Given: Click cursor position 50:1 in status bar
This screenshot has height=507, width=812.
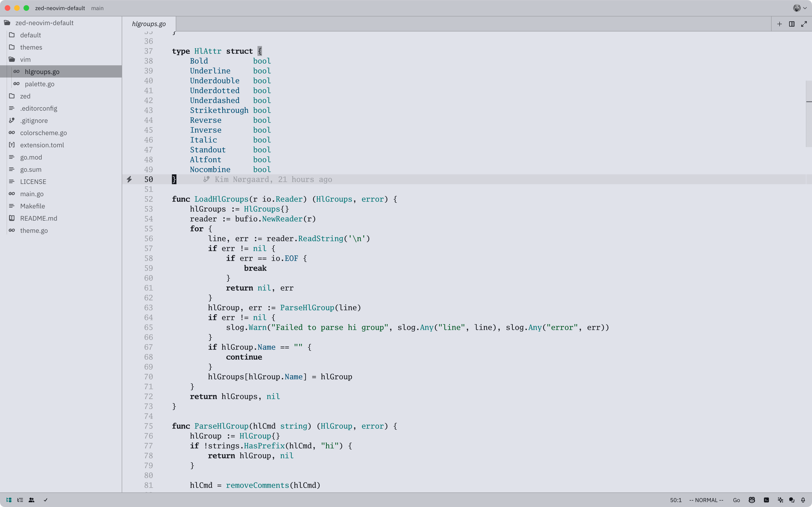Looking at the screenshot, I should 675,500.
